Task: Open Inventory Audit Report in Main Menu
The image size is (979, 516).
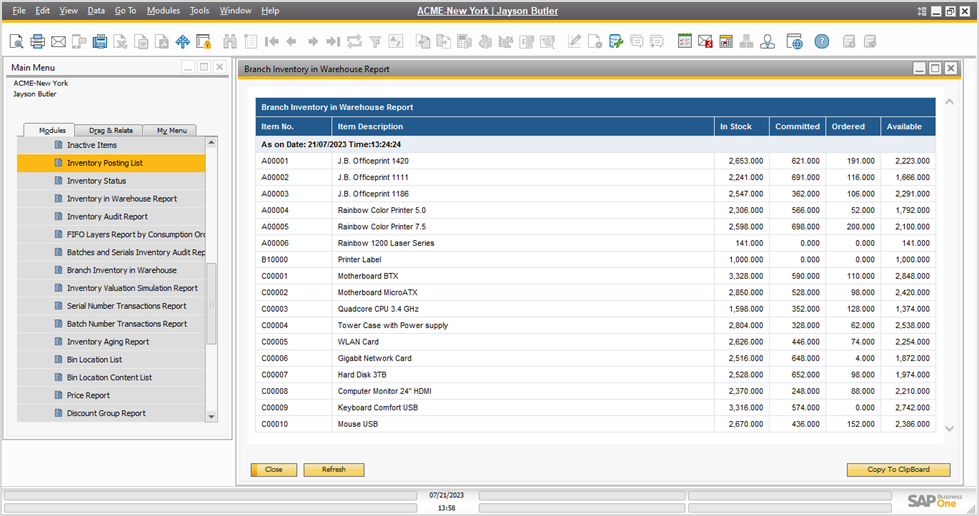Action: point(107,216)
